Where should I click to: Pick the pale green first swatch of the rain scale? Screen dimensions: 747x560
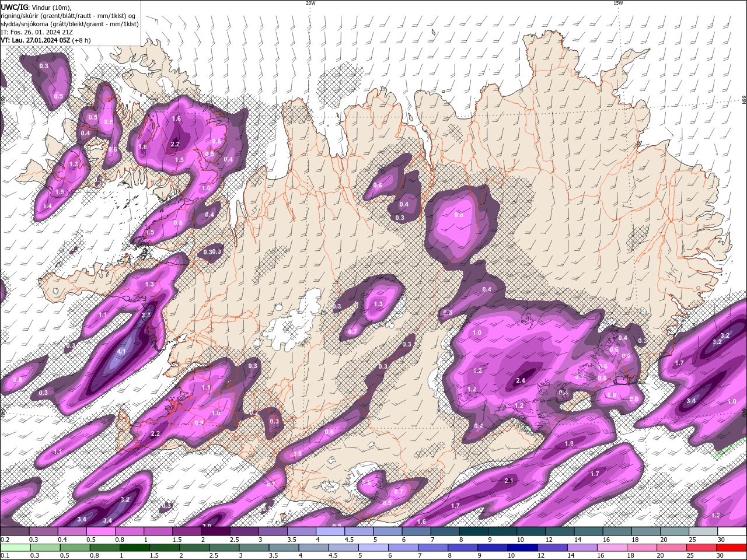15,548
